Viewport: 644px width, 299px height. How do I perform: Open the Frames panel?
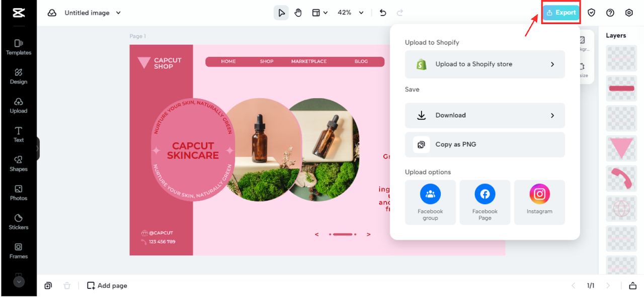coord(19,251)
